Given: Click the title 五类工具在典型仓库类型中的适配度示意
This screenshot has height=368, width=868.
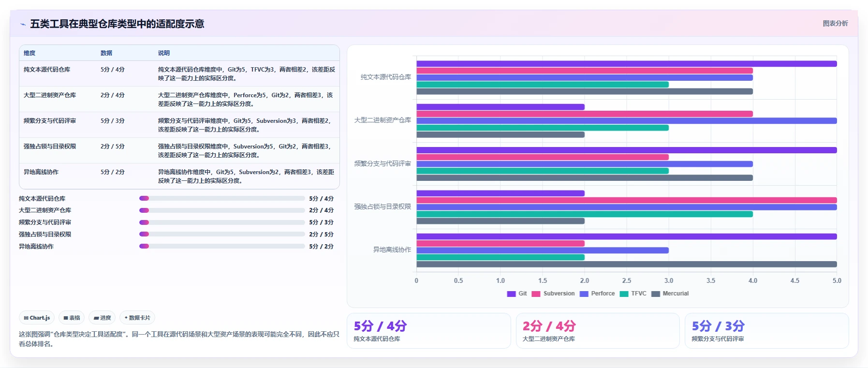Looking at the screenshot, I should tap(117, 24).
